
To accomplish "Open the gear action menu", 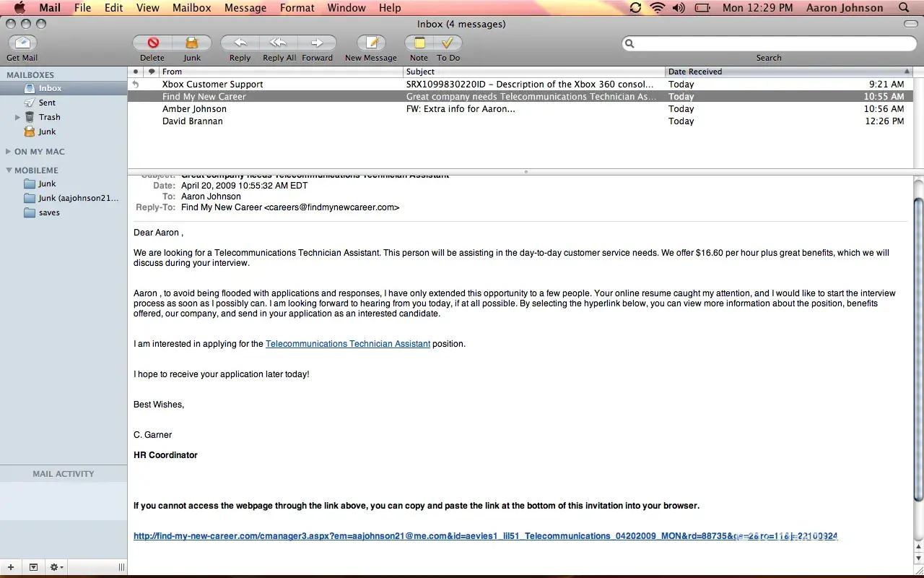I will coord(56,567).
